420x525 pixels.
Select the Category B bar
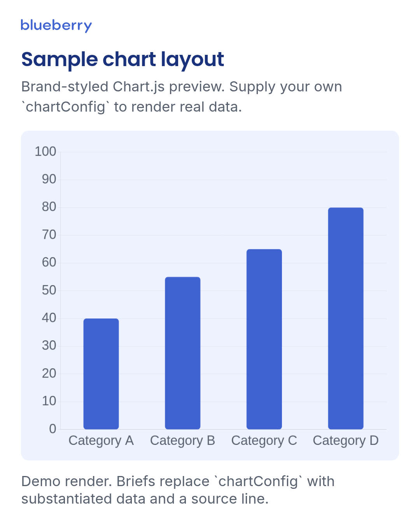(183, 353)
